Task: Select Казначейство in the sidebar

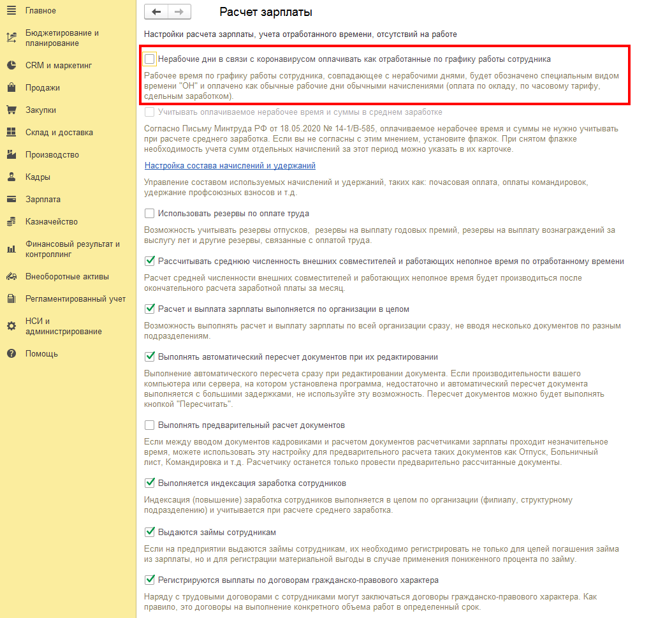Action: pyautogui.click(x=52, y=221)
